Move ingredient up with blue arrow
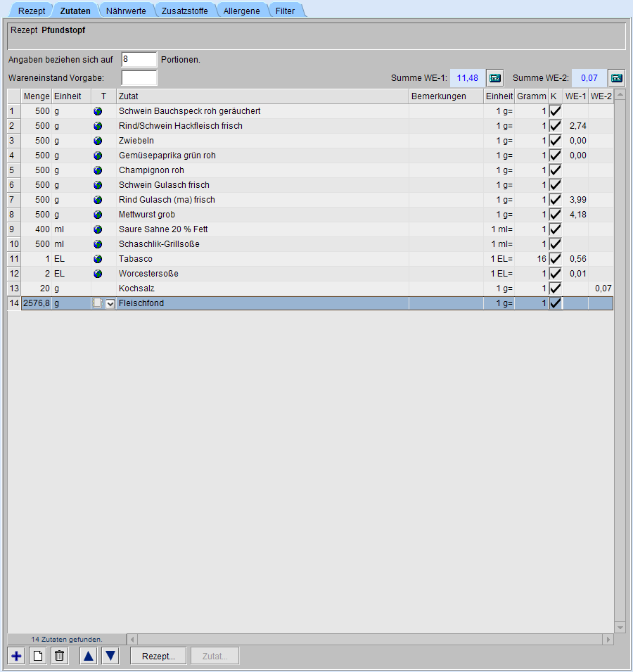This screenshot has width=633, height=672. (x=89, y=656)
